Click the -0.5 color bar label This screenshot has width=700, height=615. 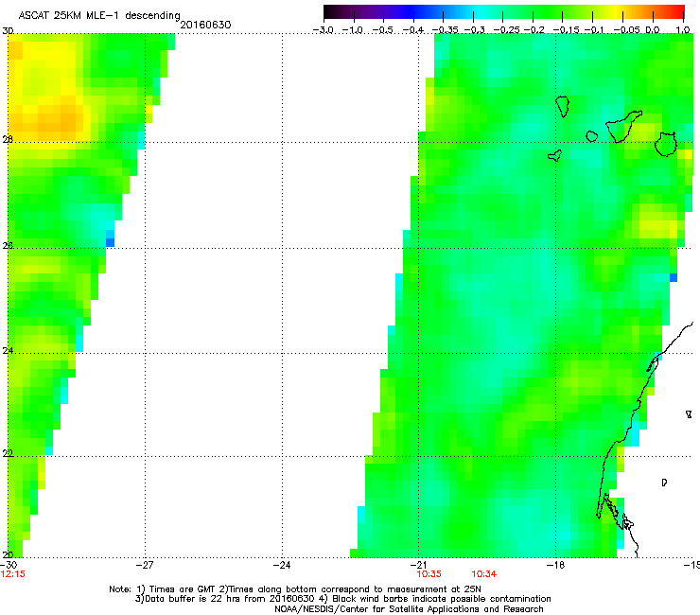(382, 30)
